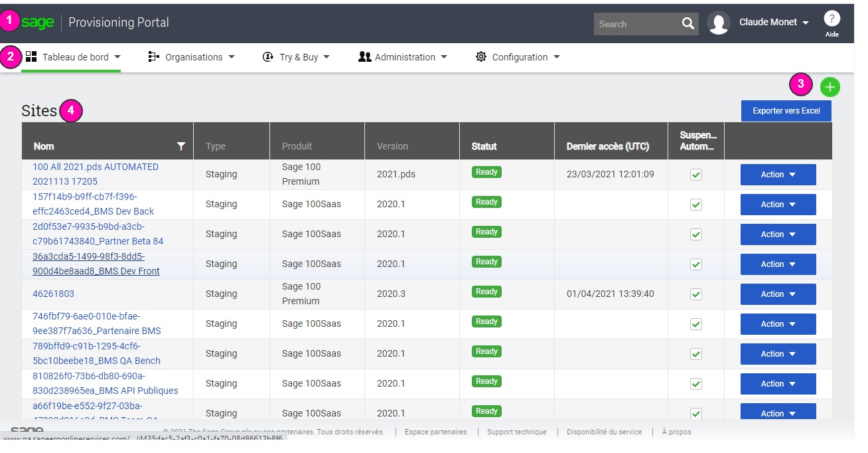
Task: Open the Aide help icon
Action: [x=832, y=19]
